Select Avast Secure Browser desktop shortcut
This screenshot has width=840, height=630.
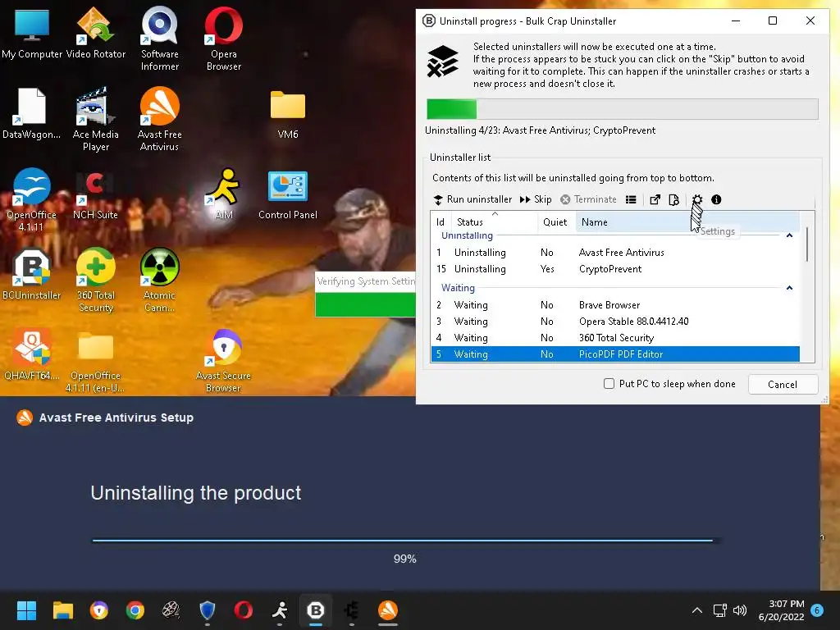223,360
